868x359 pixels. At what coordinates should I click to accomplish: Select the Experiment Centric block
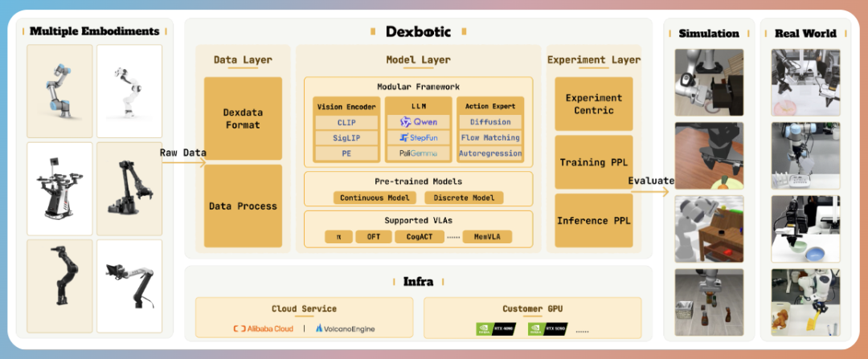tap(594, 104)
